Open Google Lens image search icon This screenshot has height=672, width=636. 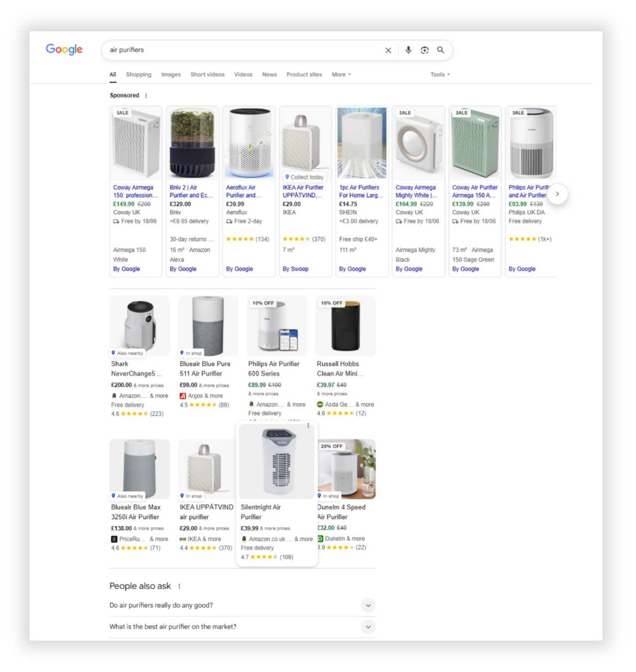(424, 50)
